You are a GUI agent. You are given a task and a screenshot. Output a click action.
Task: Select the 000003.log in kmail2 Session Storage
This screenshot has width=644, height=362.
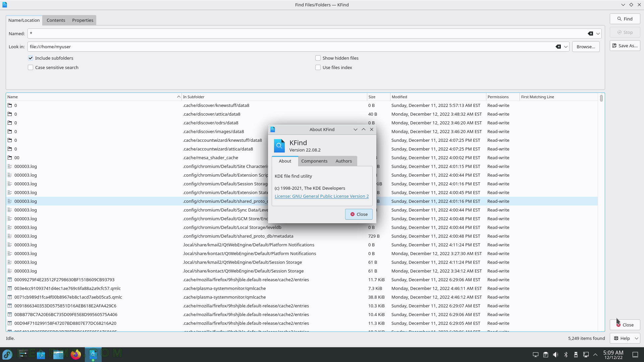pos(302,262)
